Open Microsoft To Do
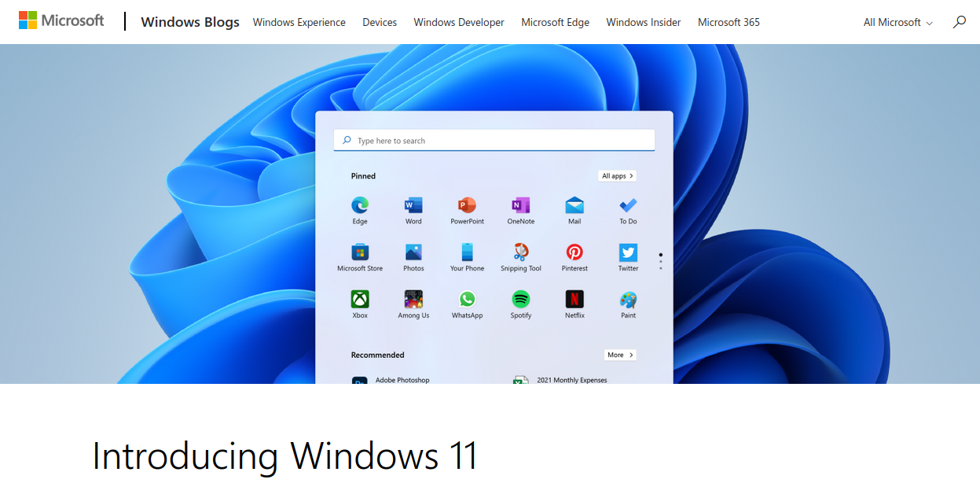The image size is (980, 494). pyautogui.click(x=627, y=205)
